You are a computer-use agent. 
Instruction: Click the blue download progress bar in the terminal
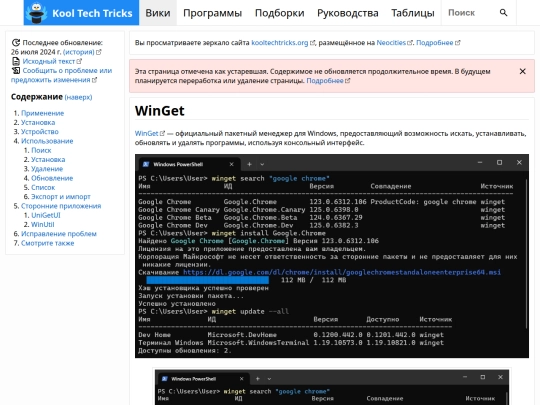207,280
